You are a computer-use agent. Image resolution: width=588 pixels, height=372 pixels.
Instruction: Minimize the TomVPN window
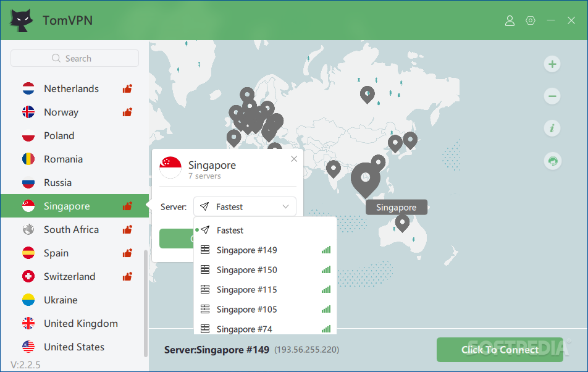pos(551,20)
